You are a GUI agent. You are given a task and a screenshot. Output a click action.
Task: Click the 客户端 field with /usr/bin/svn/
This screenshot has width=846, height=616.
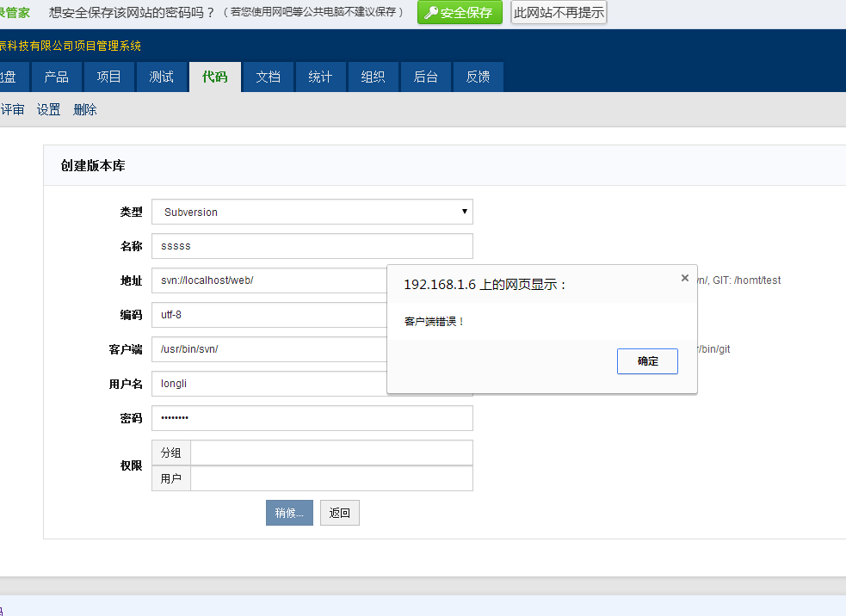269,349
